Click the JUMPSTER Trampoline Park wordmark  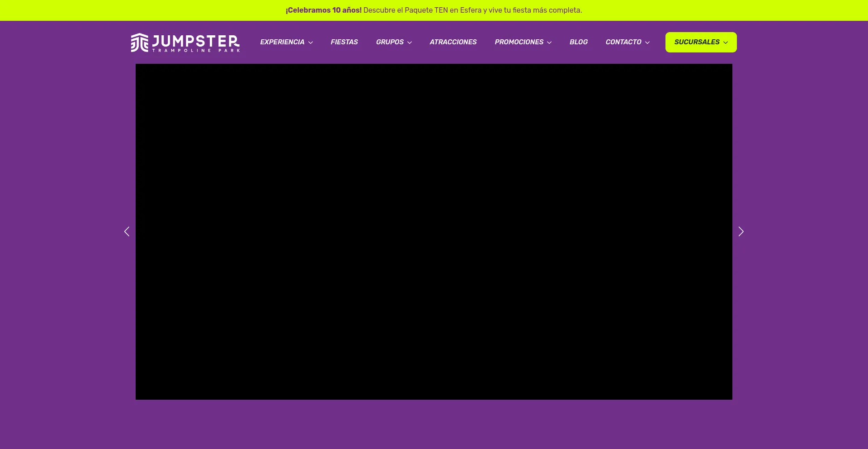tap(196, 43)
